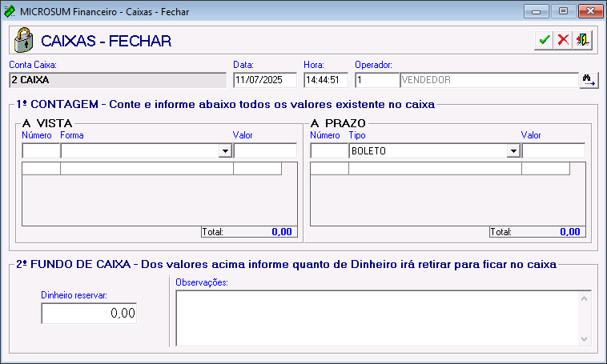607x364 pixels.
Task: Cancel with the red X icon
Action: click(563, 40)
